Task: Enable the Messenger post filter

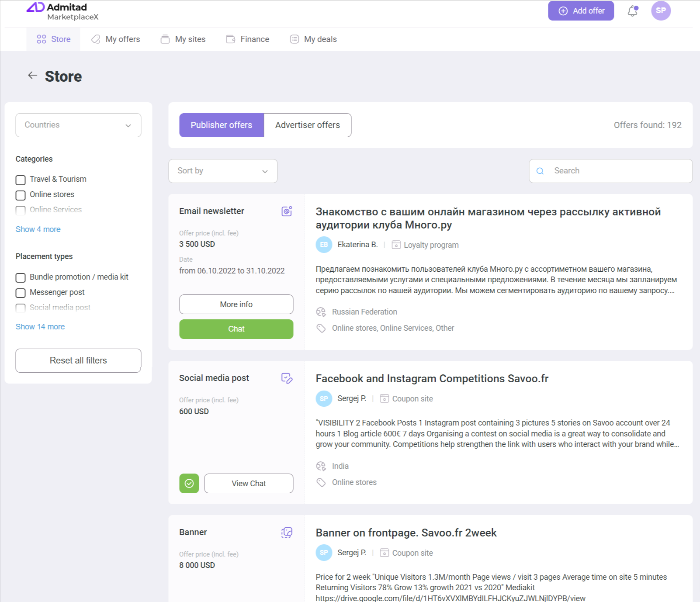Action: click(x=21, y=293)
